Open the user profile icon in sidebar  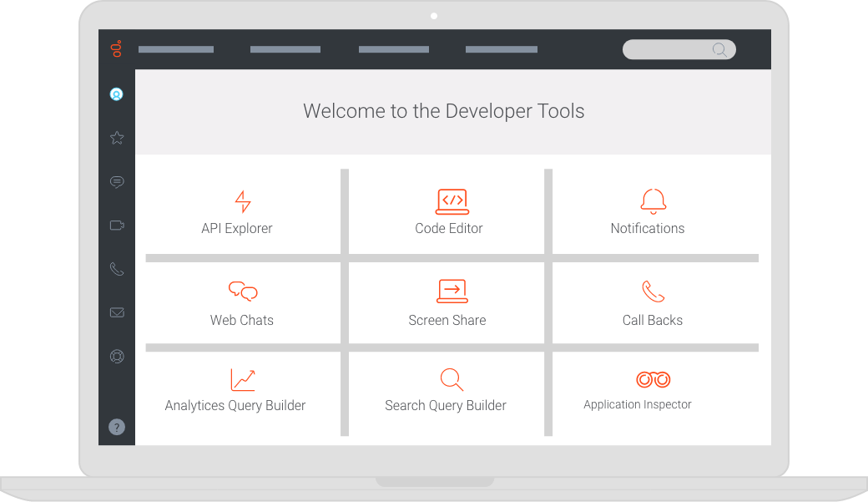[x=116, y=94]
